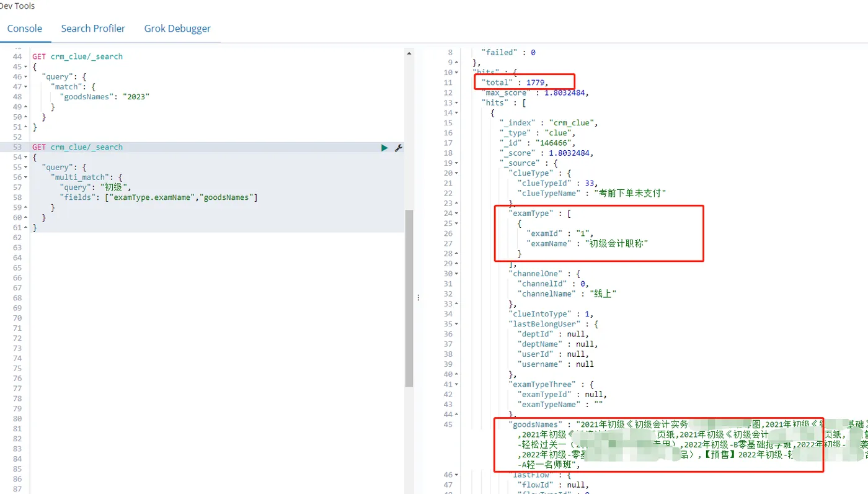Open the Grok Debugger tab
This screenshot has height=494, width=868.
[177, 29]
